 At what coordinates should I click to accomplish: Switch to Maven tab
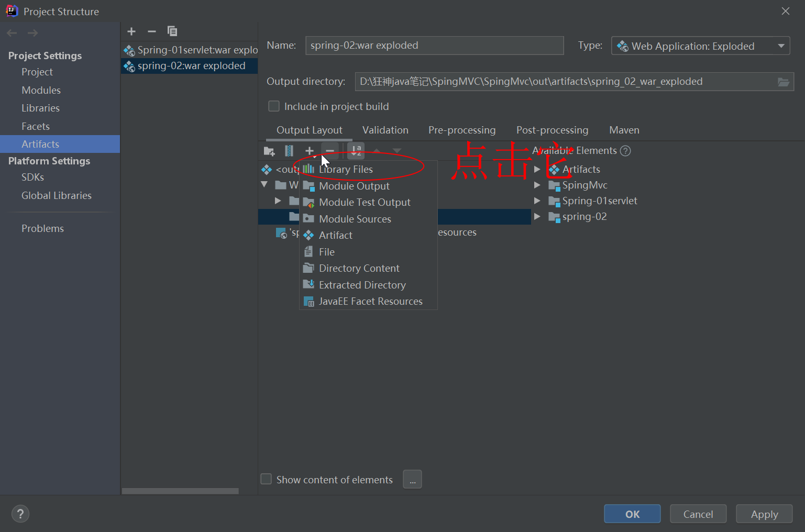tap(624, 130)
